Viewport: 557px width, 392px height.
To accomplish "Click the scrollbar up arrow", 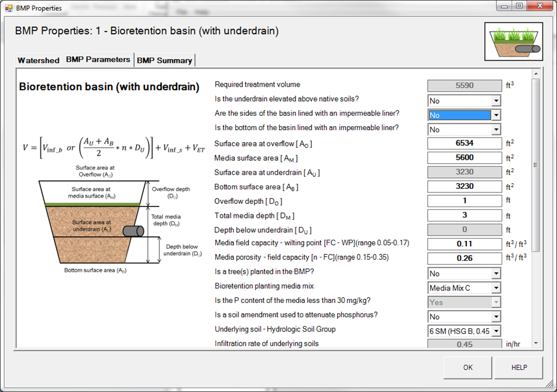I will pos(536,74).
